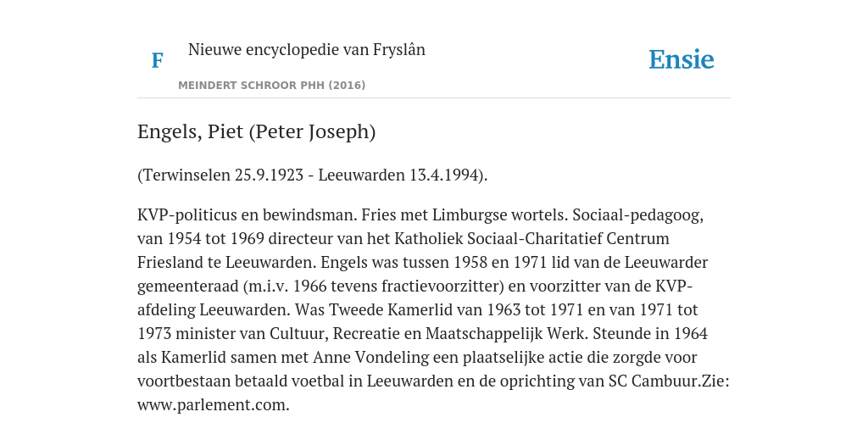Select the heading Engels, Piet (Peter Joseph)

point(256,132)
